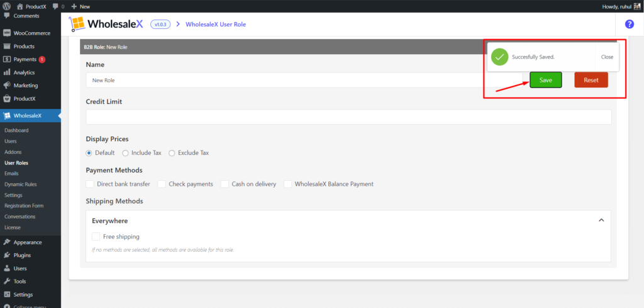Click the WholesaleX User Role breadcrumb link
This screenshot has height=308, width=644.
pos(216,25)
